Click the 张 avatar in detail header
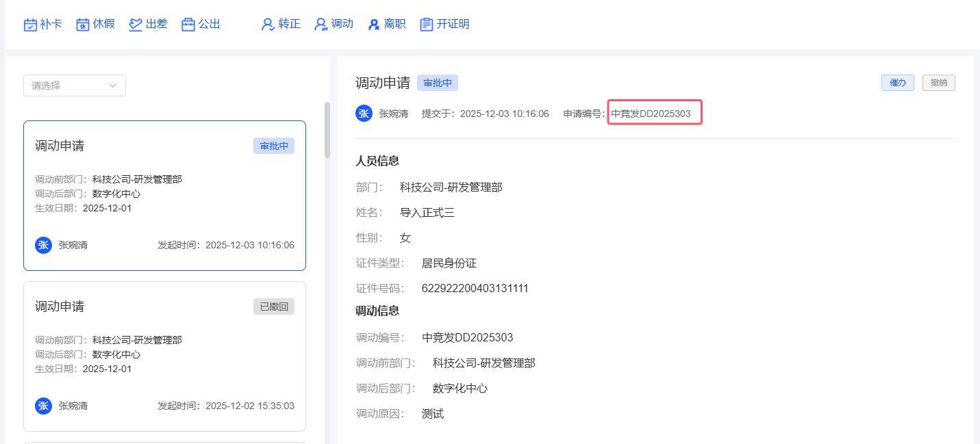 pos(364,114)
